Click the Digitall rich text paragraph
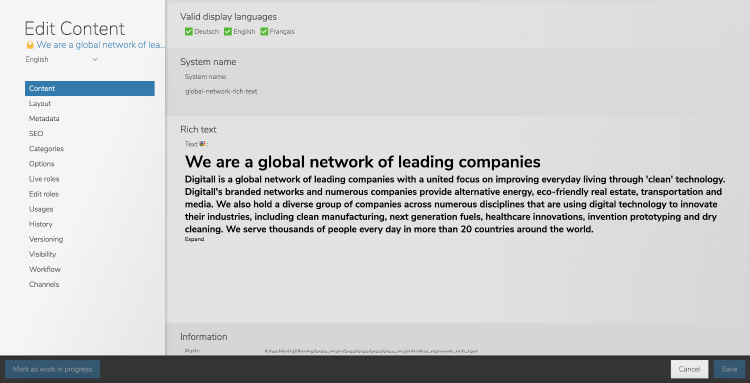 pyautogui.click(x=455, y=205)
